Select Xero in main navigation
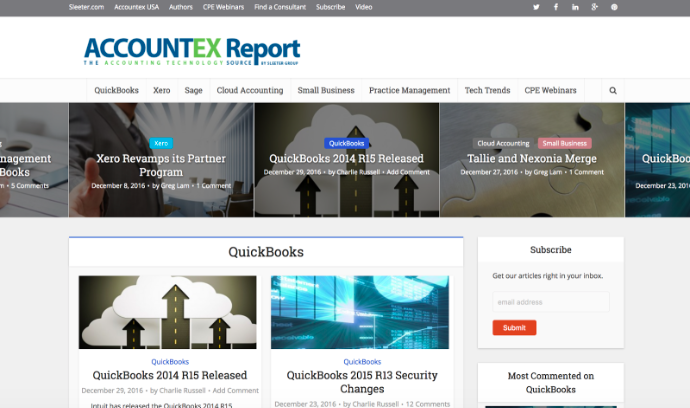This screenshot has height=408, width=690. point(161,90)
